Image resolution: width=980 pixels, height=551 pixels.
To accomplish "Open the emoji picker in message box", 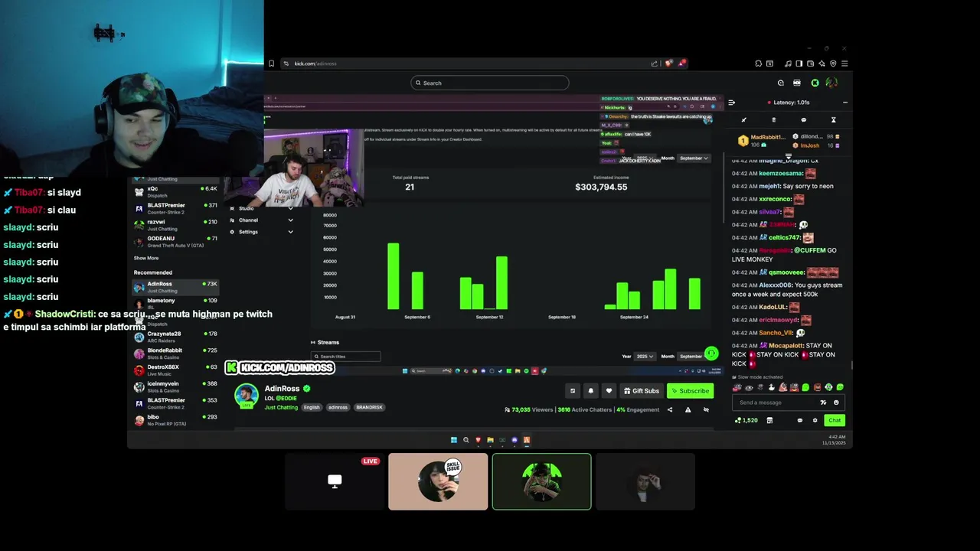I will click(836, 403).
